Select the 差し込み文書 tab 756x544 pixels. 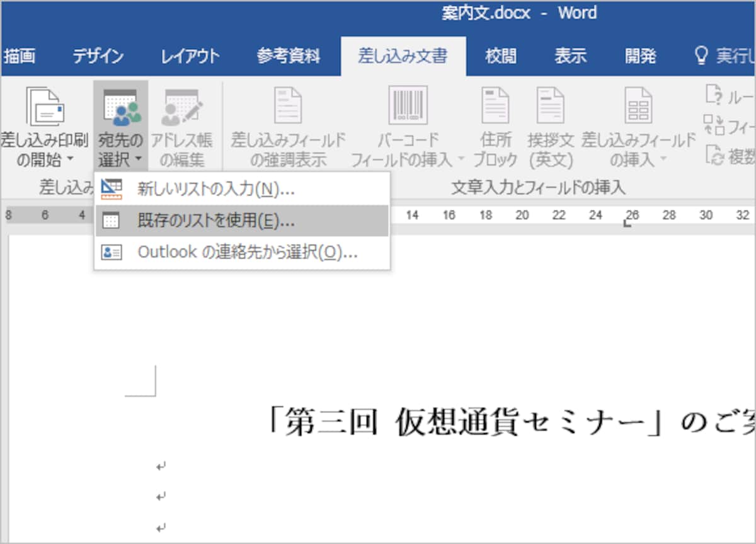[x=403, y=56]
